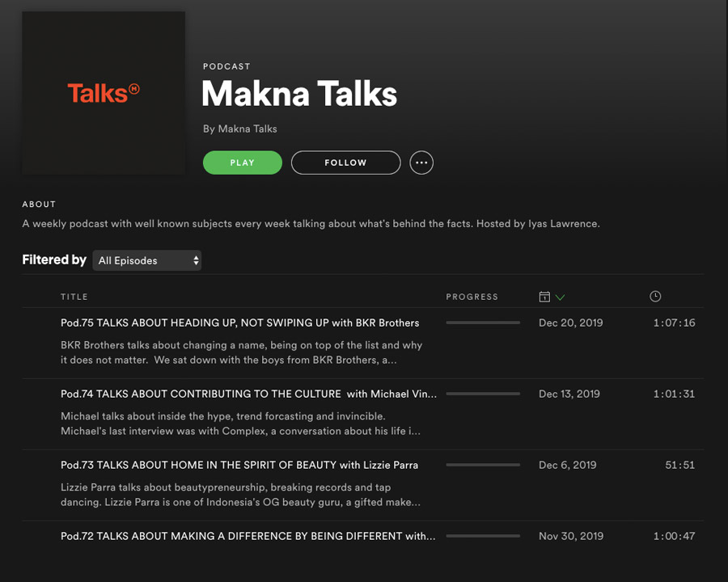Open the All Episodes filter dropdown

(x=147, y=260)
